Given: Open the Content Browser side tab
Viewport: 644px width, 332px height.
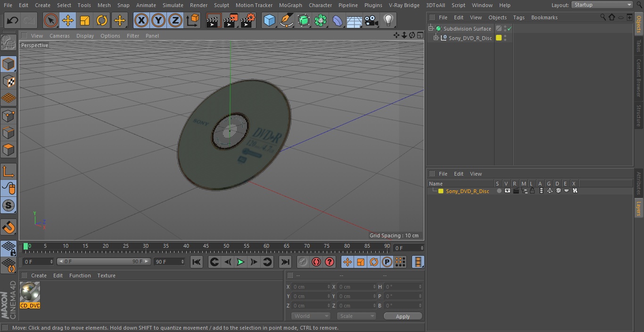Looking at the screenshot, I should point(639,78).
